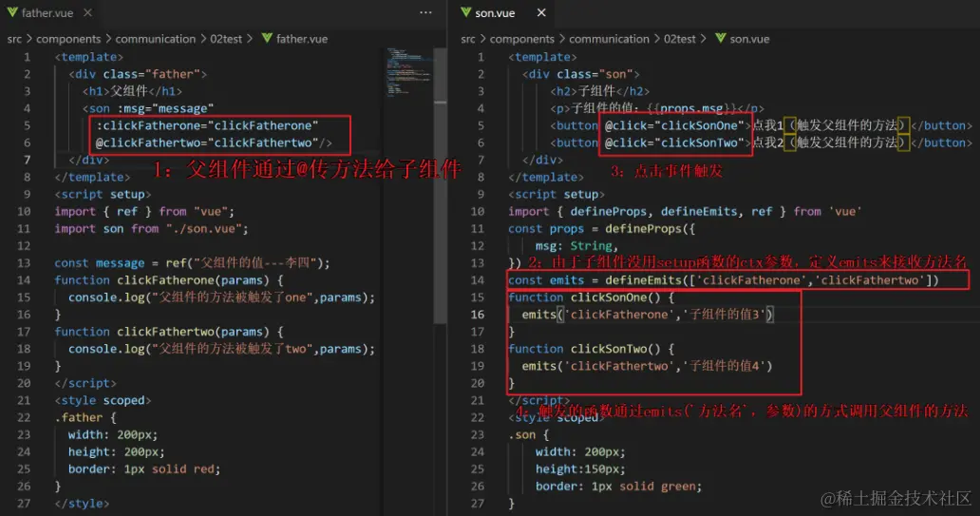This screenshot has width=980, height=516.
Task: Click line number 7 in father.vue gutter
Action: pyautogui.click(x=27, y=160)
